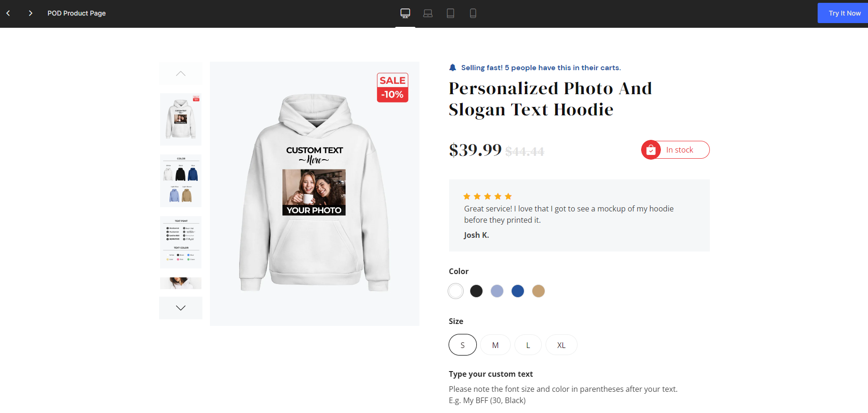Switch to desktop preview icon
Screen dimensions: 868x413
coord(405,13)
